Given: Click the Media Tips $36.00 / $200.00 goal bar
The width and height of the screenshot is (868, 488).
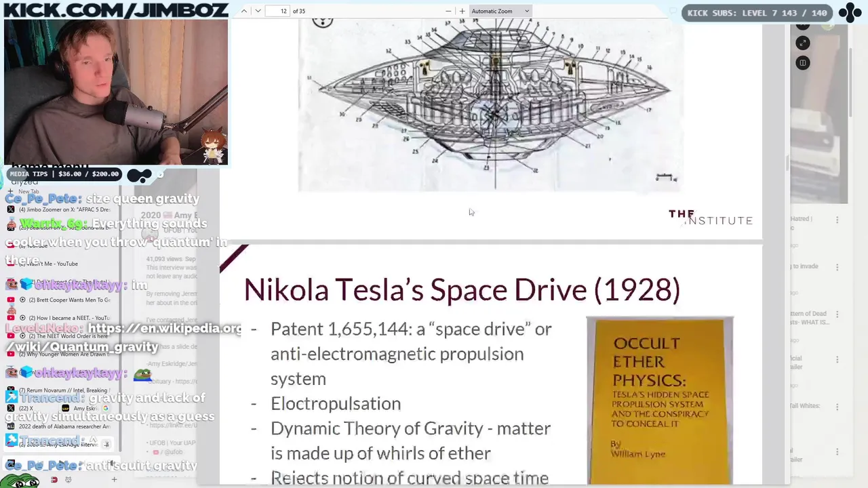Looking at the screenshot, I should [x=64, y=174].
